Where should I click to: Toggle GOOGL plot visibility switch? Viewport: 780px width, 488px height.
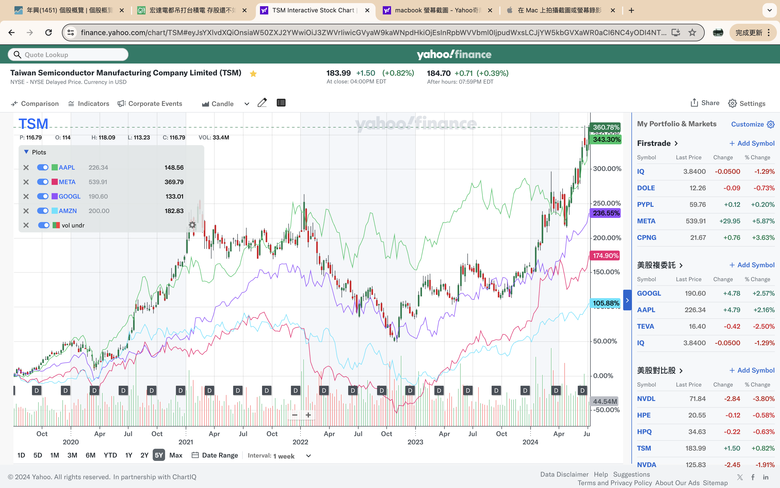[x=43, y=196]
